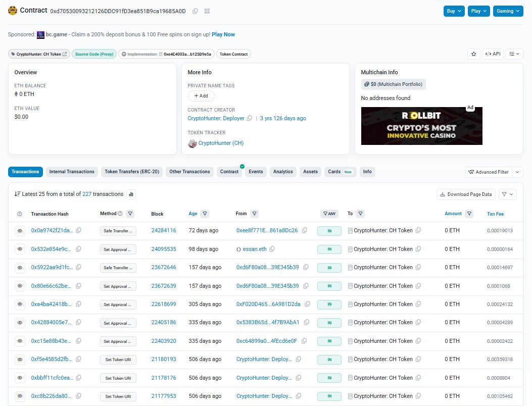Click Source Code (Proxy) tag
Screen dimensions: 532x406
[x=94, y=54]
